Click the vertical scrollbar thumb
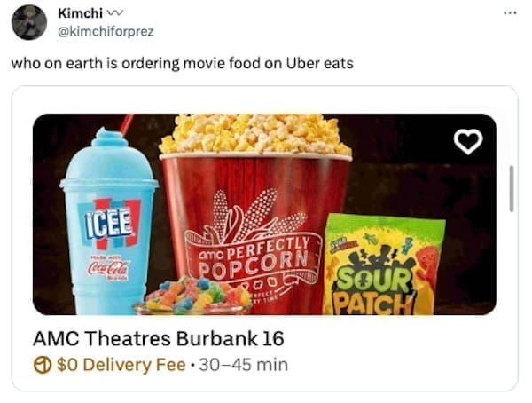This screenshot has width=532, height=403. tap(512, 188)
